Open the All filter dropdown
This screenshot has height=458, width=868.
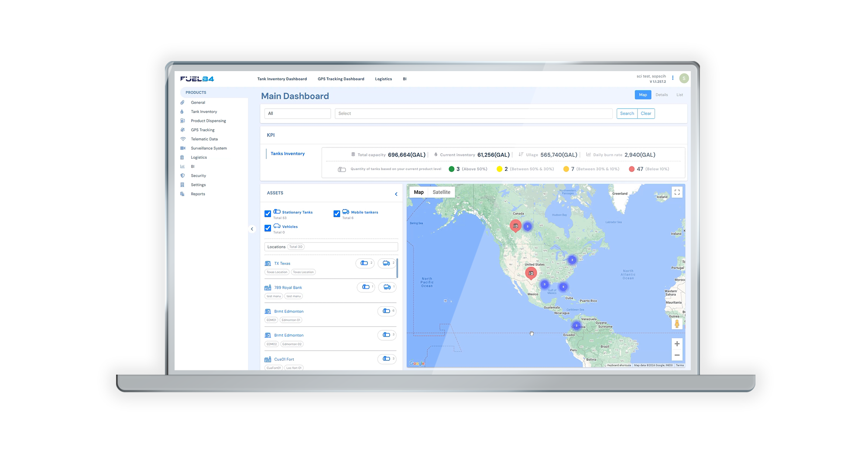297,113
